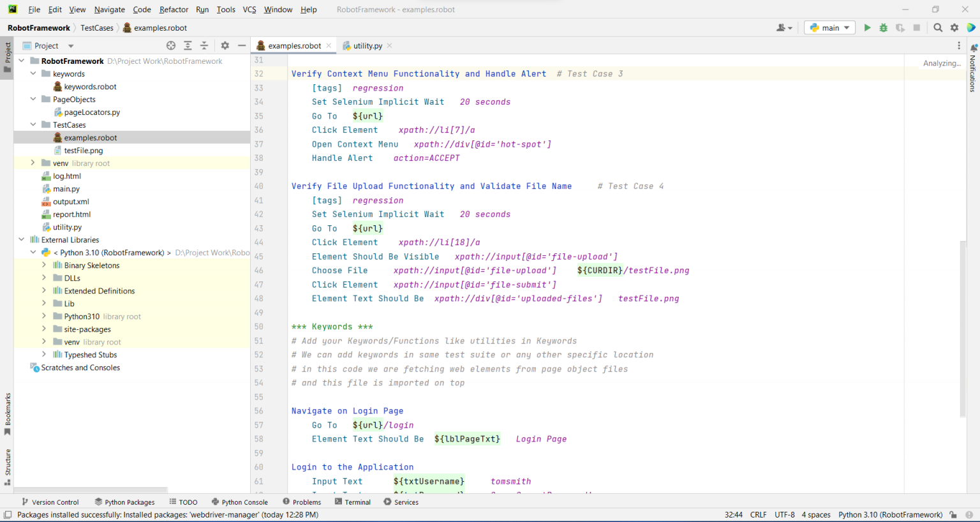Stop the running process
The height and width of the screenshot is (522, 980).
[916, 27]
